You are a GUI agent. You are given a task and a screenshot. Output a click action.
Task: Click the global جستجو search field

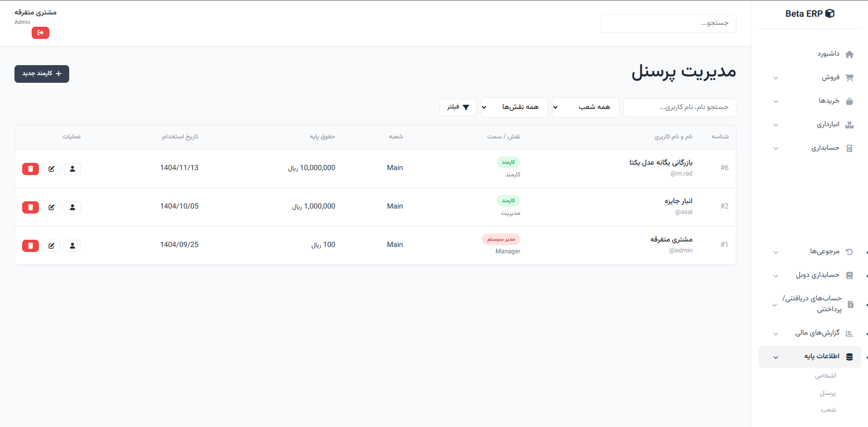tap(669, 24)
